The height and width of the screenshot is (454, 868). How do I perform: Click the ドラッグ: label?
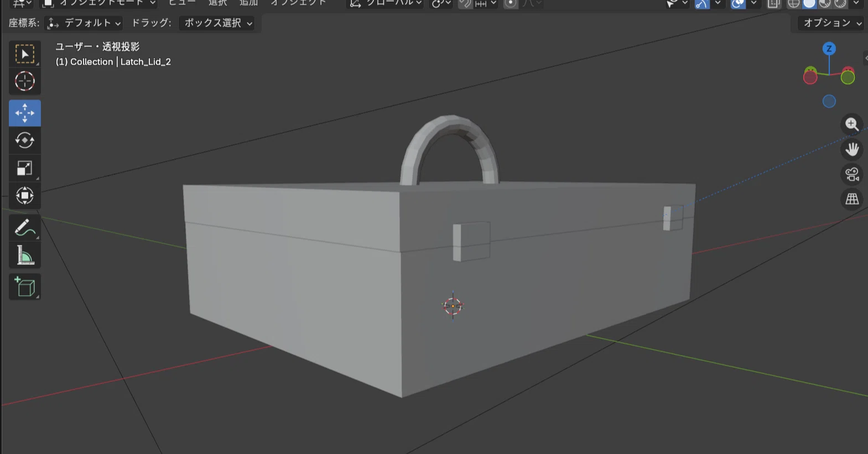click(151, 23)
